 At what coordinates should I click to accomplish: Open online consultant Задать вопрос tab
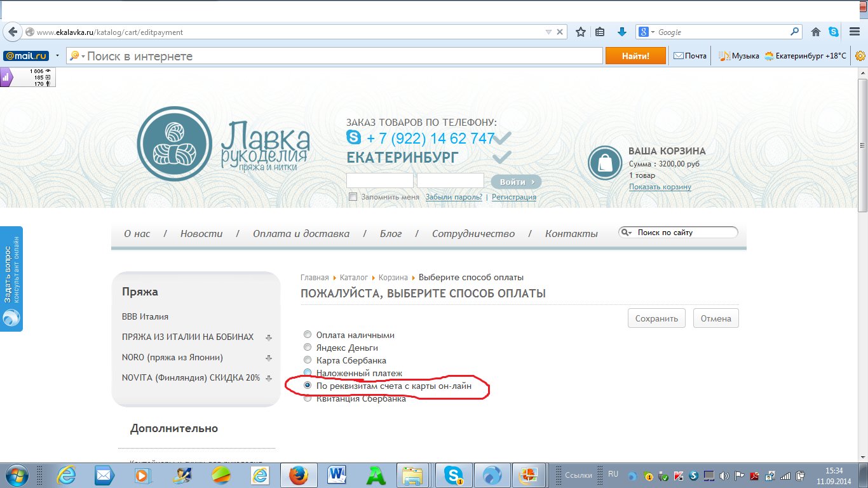coord(11,279)
